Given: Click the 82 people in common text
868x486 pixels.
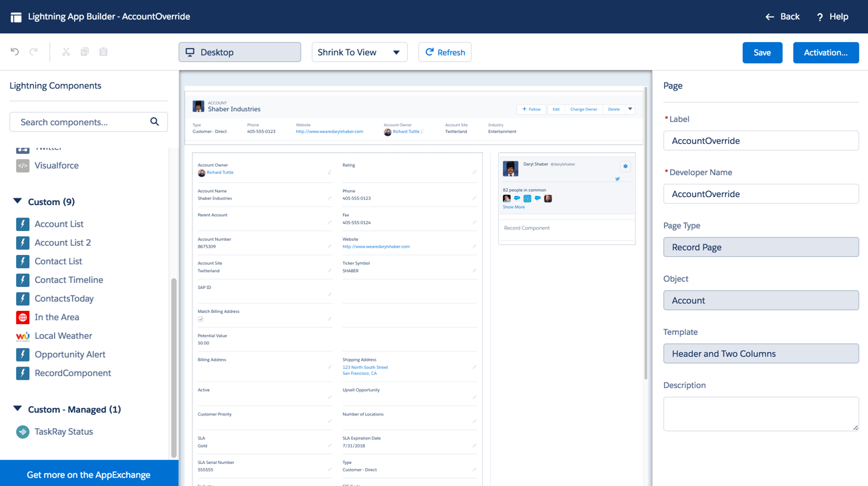Looking at the screenshot, I should pyautogui.click(x=524, y=190).
